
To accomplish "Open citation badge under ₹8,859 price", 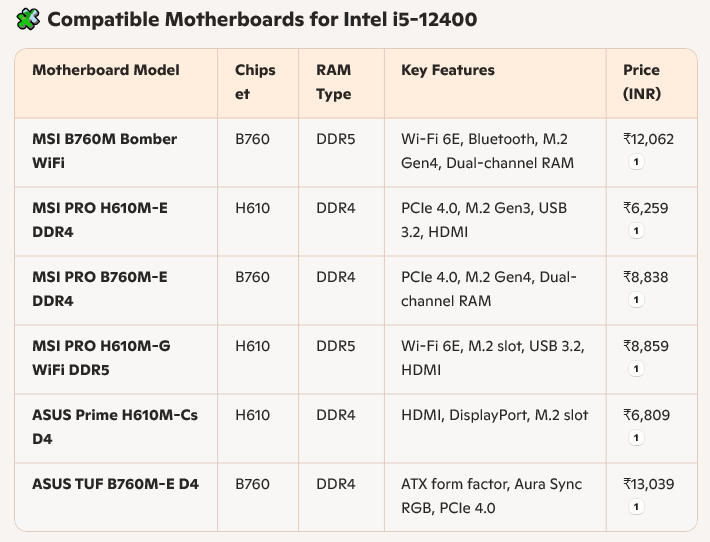I will coord(636,369).
